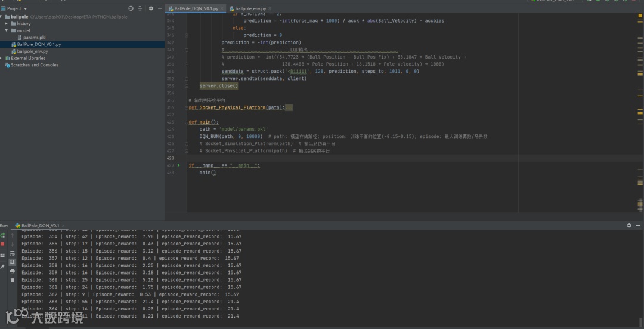Clear console output with trash icon
The image size is (644, 329).
(13, 279)
